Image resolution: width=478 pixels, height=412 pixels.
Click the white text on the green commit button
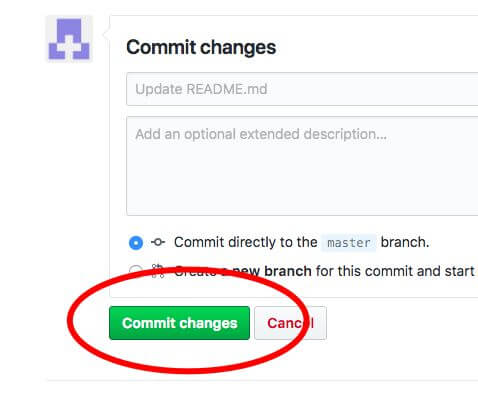tap(179, 323)
